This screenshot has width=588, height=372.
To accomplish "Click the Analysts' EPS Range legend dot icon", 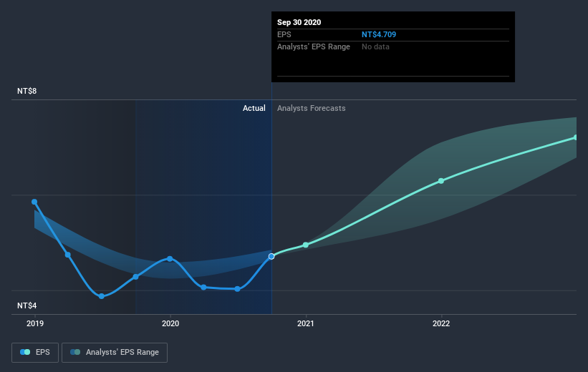I will pos(75,352).
